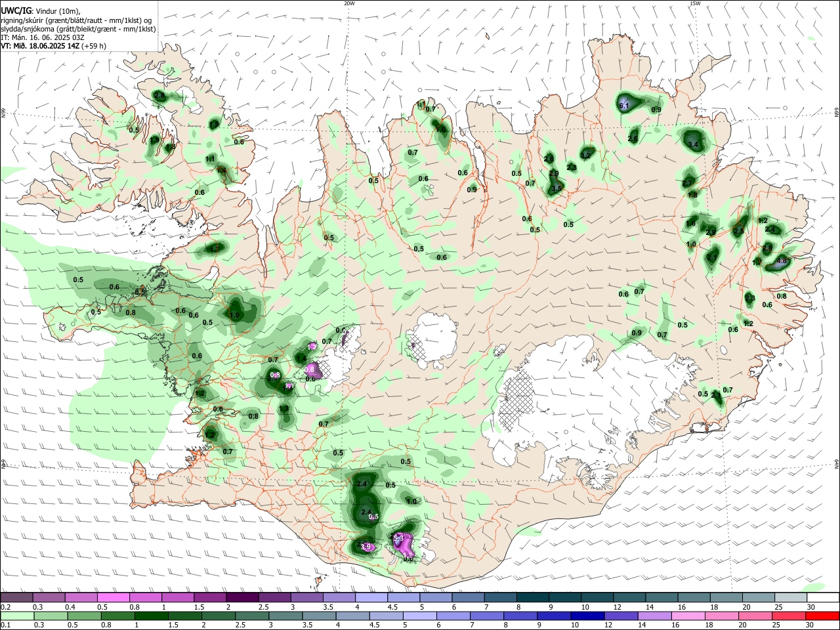Select the purple swatch starting at 12 in lower row
Screen dimensions: 840x630
[x=621, y=616]
